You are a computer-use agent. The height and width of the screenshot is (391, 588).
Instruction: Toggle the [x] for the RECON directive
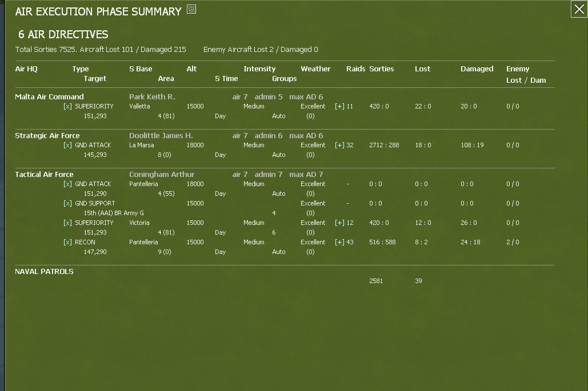pyautogui.click(x=67, y=243)
